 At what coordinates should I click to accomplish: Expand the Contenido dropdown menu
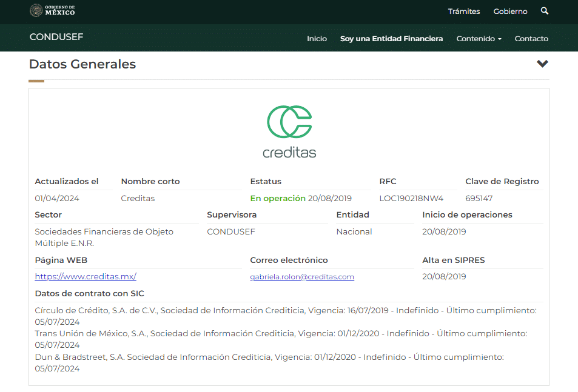479,39
